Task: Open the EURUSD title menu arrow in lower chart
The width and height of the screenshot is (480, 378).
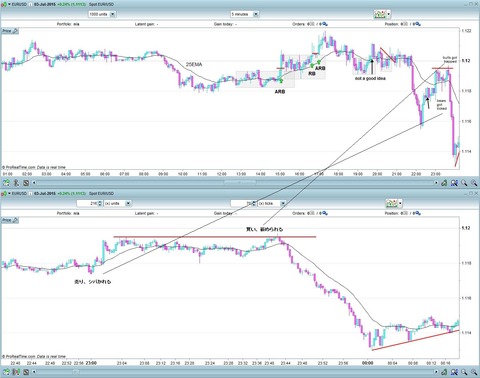Action: [x=9, y=193]
